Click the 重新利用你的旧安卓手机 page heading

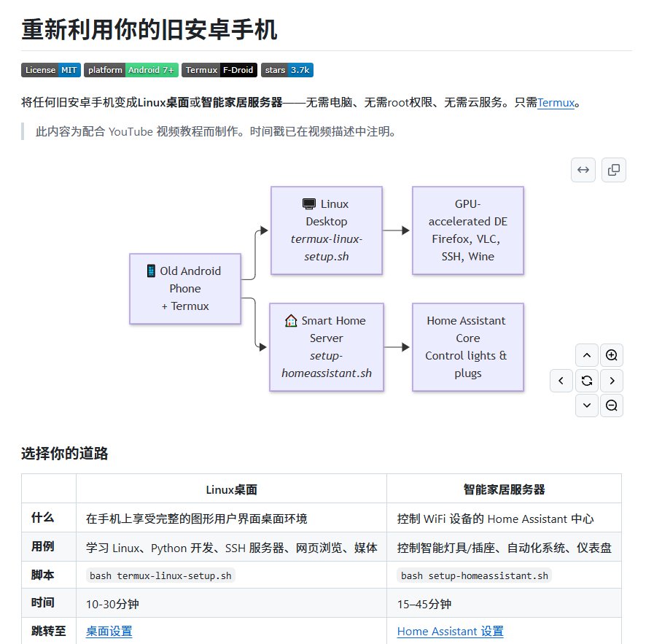point(149,30)
